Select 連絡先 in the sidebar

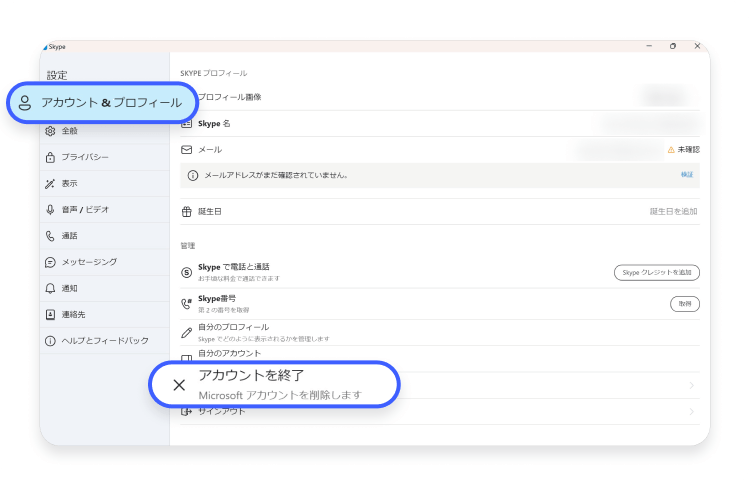click(x=105, y=315)
